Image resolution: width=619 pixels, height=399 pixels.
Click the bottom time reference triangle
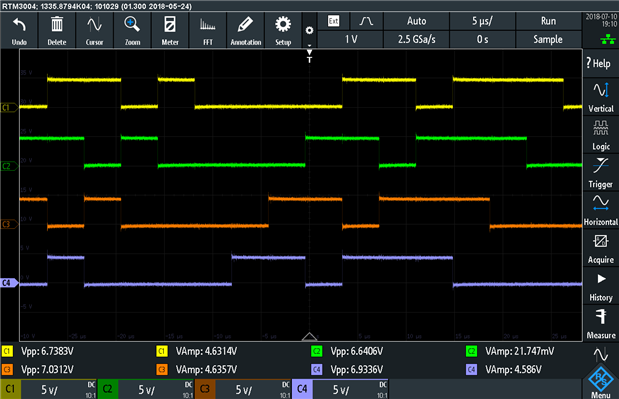(x=309, y=336)
